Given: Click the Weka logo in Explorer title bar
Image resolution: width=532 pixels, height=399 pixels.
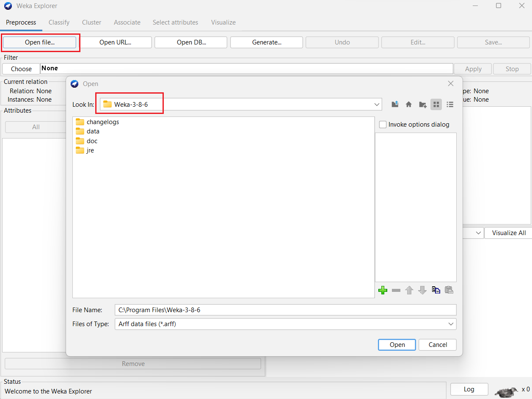Looking at the screenshot, I should click(x=8, y=6).
